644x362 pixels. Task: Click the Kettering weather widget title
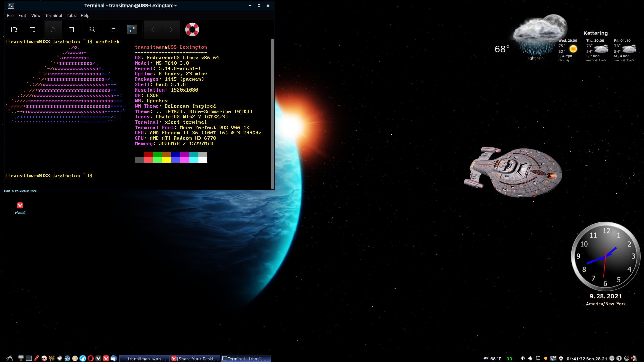tap(596, 33)
